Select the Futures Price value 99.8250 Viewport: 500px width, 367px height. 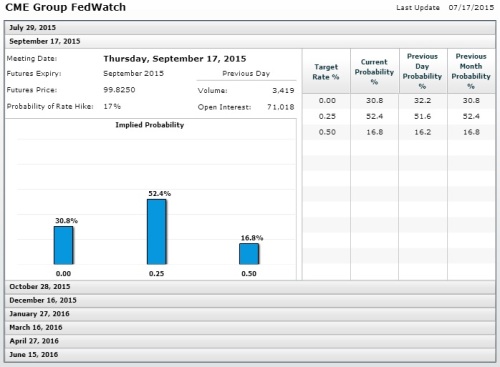point(119,90)
